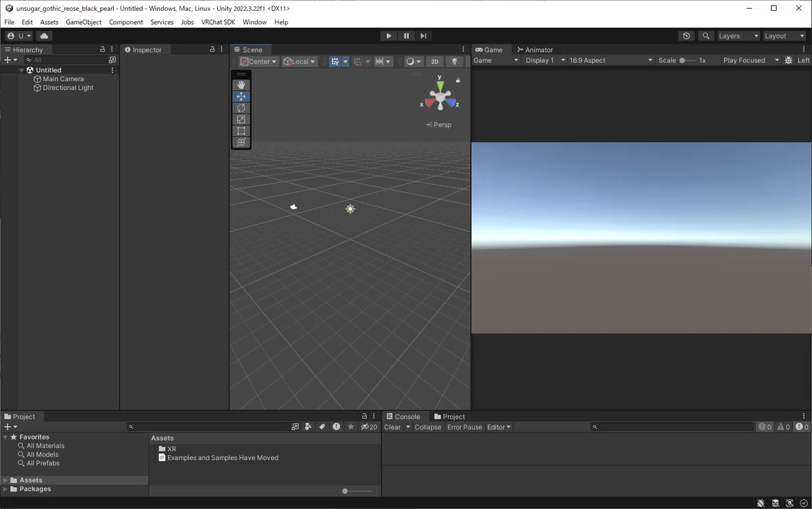Select the Transform tool

point(242,142)
